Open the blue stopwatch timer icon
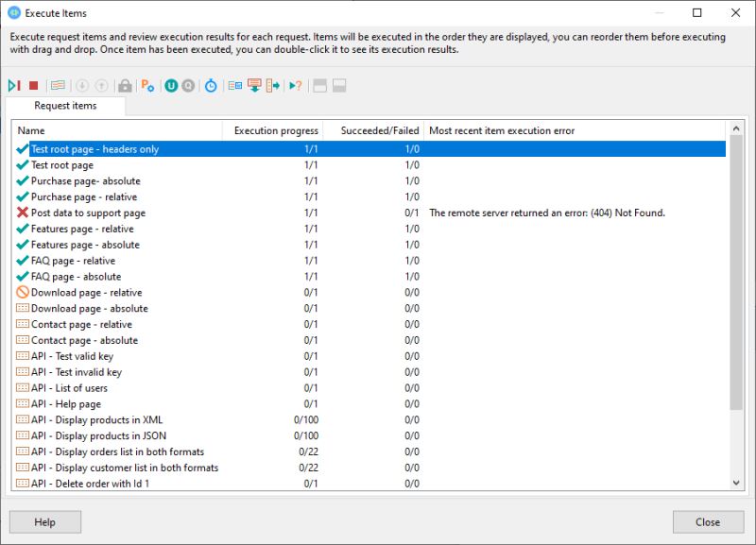 coord(211,86)
